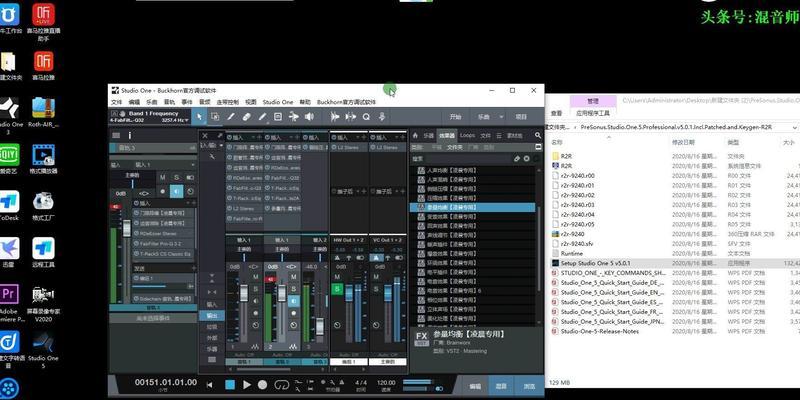
Task: Close the mixer console X icon
Action: [205, 136]
